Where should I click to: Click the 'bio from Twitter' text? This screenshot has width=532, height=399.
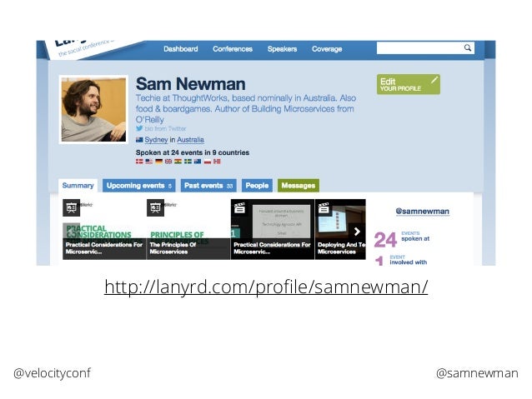[165, 128]
